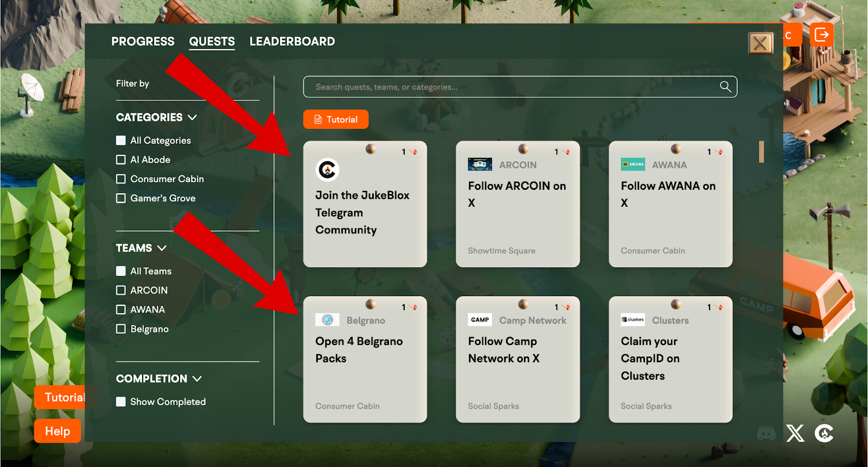This screenshot has height=467, width=868.
Task: Check the AI Abode checkbox
Action: click(121, 159)
